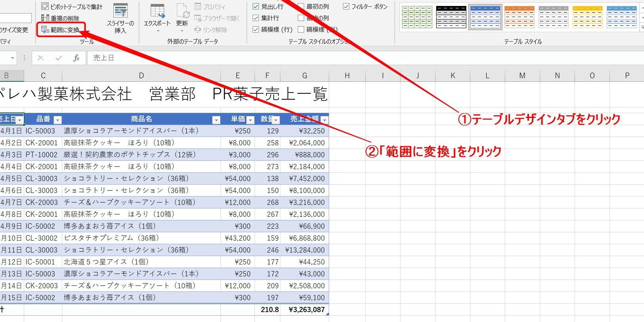Click total row cell 210.8

(x=267, y=310)
